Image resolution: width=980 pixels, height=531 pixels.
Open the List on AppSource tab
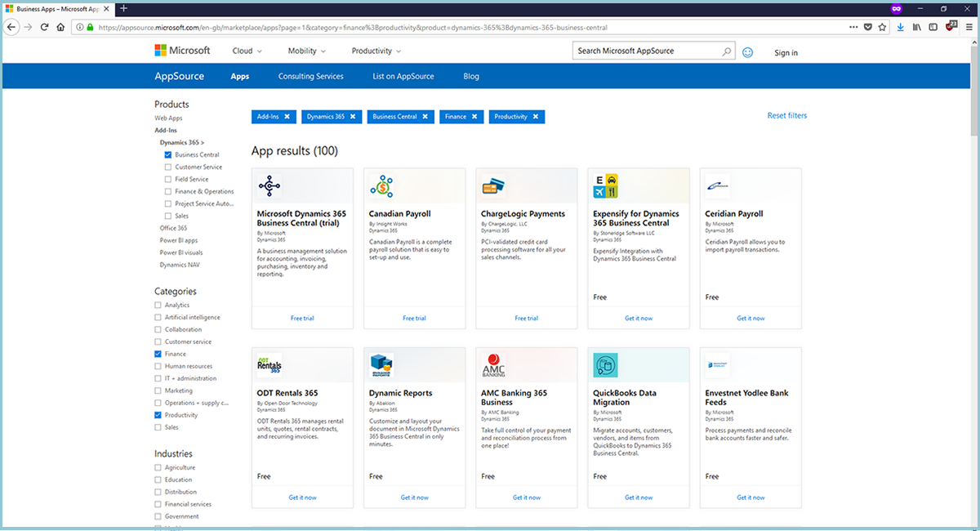click(x=403, y=77)
